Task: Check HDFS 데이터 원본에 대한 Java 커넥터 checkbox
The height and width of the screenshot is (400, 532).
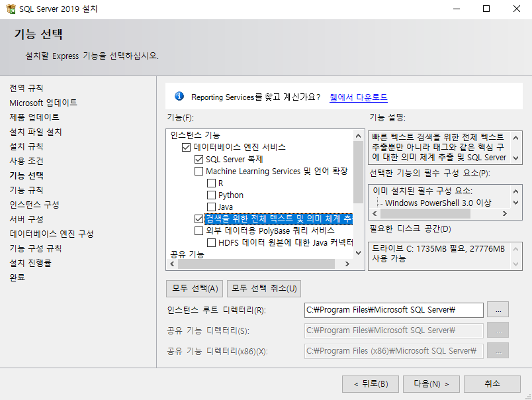Action: point(211,243)
